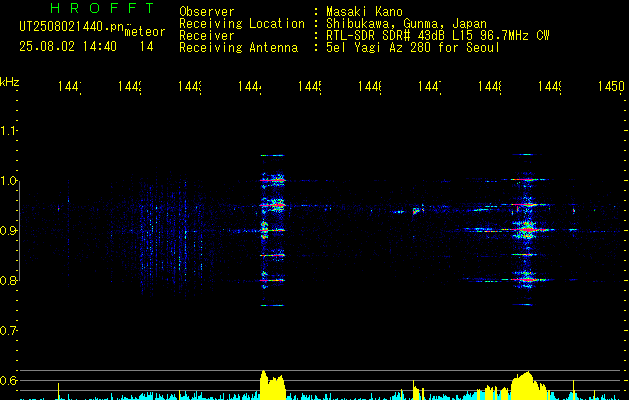
Task: Click the yellow level peak on the right of the bottom graph
Action: click(528, 386)
